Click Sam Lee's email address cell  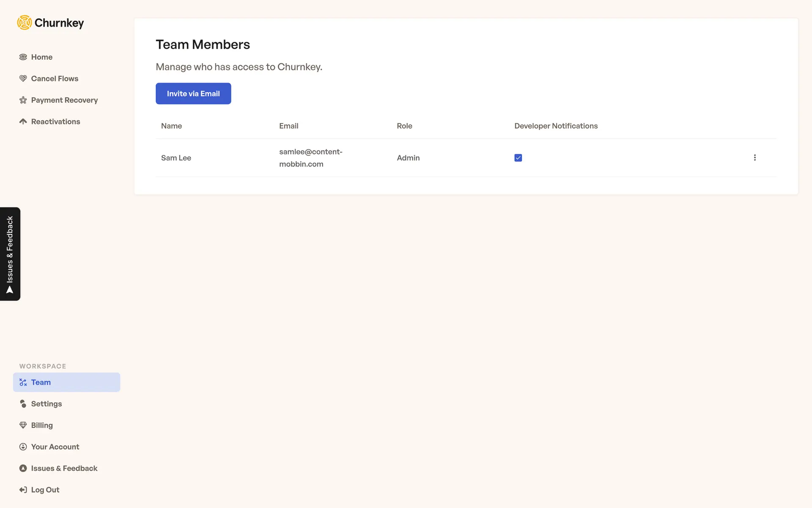[310, 158]
